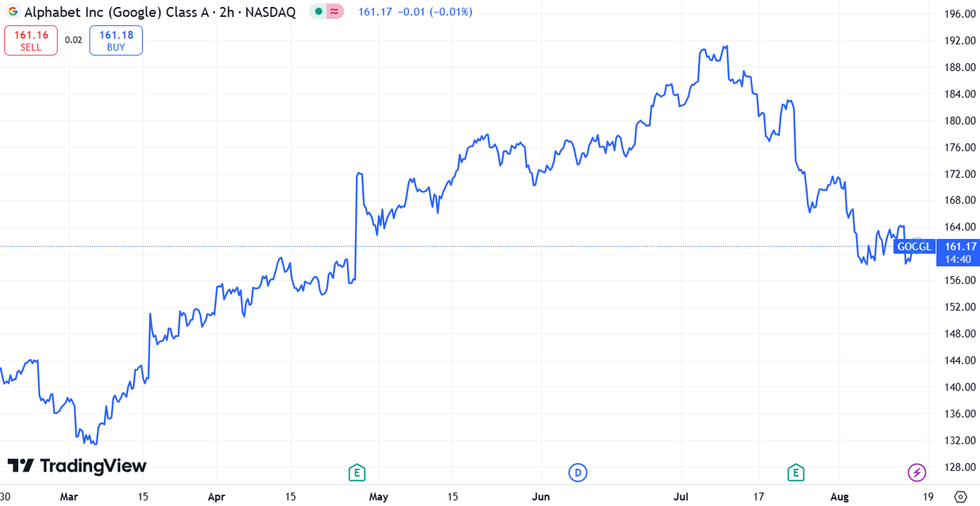
Task: Click the purple lightning event marker
Action: click(x=917, y=472)
